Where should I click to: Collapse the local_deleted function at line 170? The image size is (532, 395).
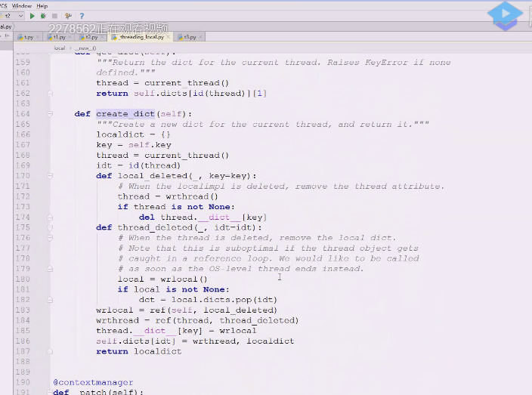coord(50,176)
